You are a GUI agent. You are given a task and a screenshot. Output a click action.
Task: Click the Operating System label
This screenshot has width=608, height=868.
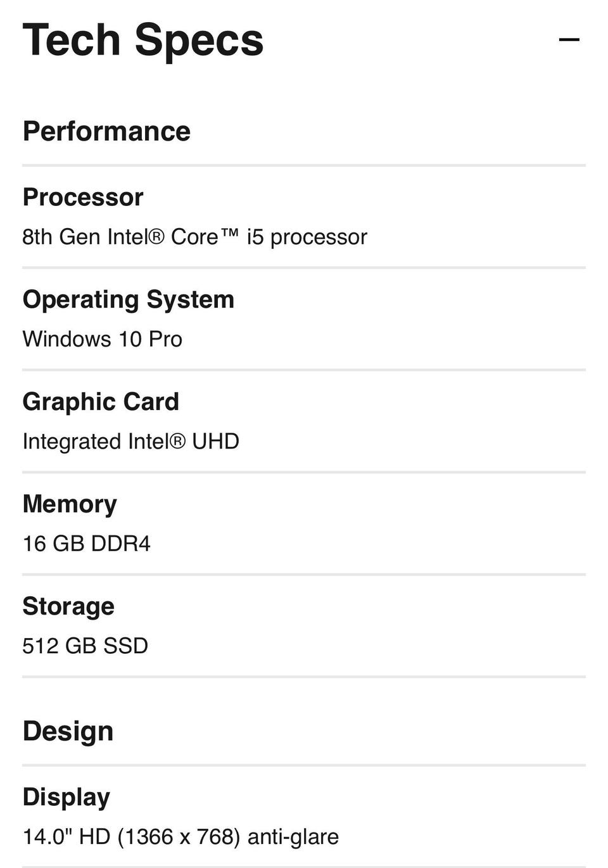pyautogui.click(x=129, y=300)
